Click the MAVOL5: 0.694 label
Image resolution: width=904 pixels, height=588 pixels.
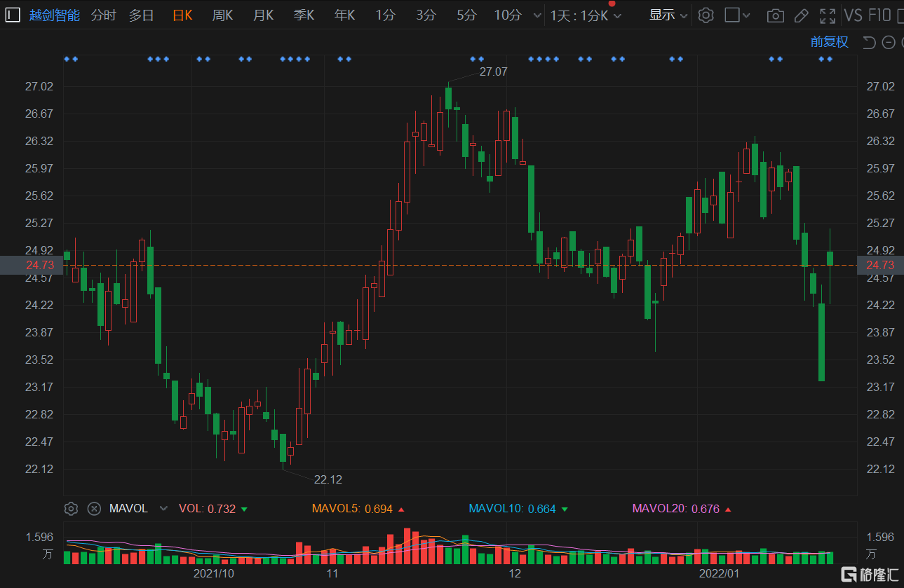pos(352,509)
